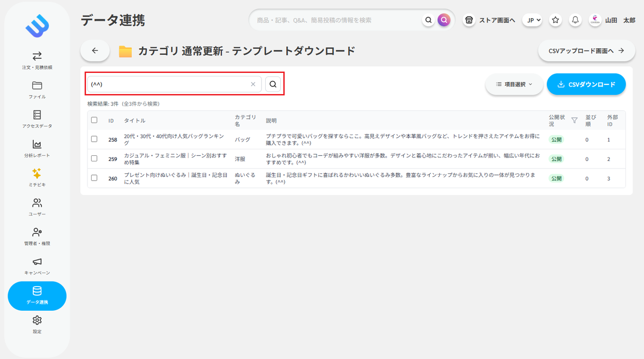
Task: Select the checkbox for ID 260 ぬいぐるみ row
Action: [94, 178]
